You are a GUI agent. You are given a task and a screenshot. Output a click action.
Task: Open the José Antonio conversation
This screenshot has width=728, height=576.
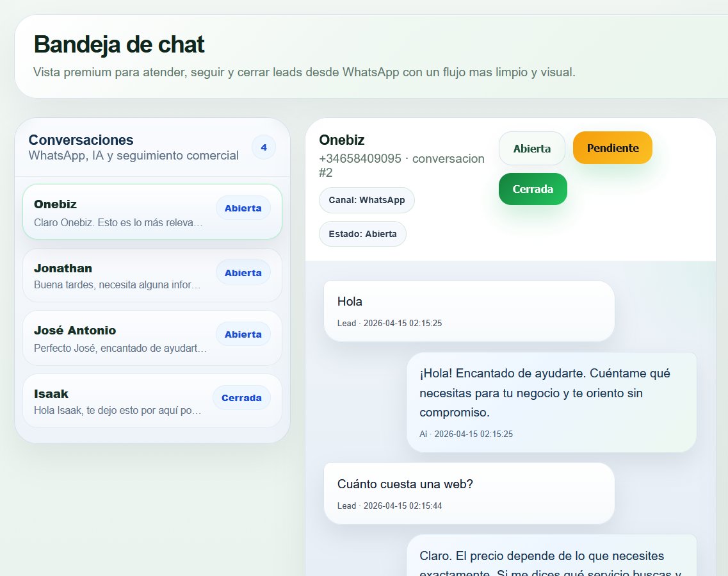(152, 338)
